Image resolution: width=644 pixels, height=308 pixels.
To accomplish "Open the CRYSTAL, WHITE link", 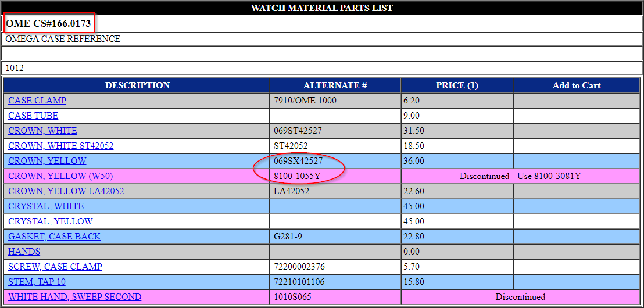I will coord(46,206).
